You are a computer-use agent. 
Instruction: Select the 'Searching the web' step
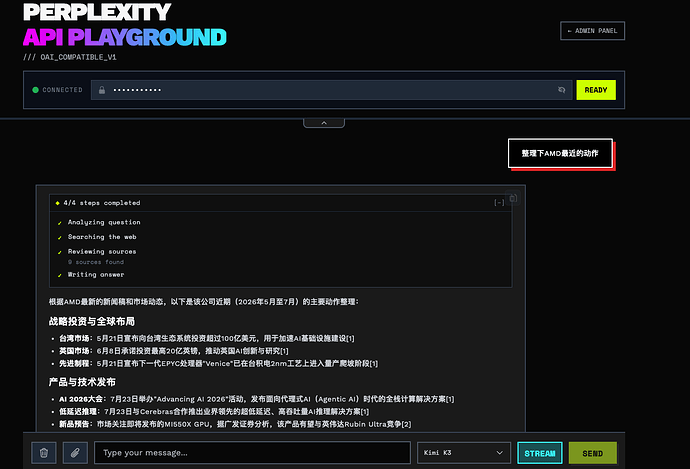coord(102,237)
